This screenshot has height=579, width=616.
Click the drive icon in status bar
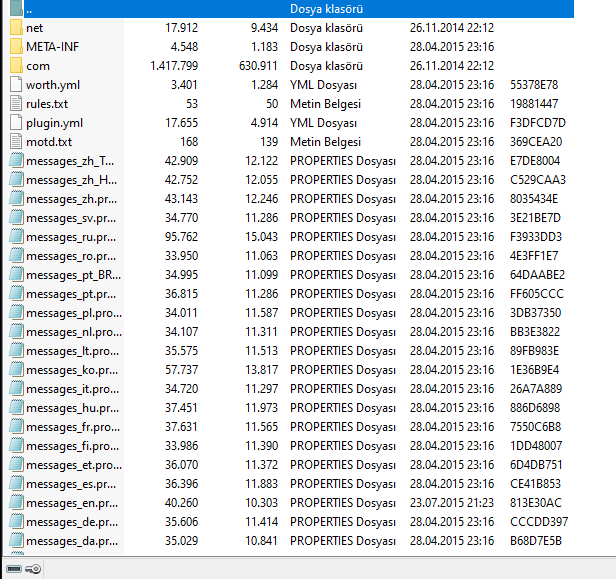click(x=14, y=568)
